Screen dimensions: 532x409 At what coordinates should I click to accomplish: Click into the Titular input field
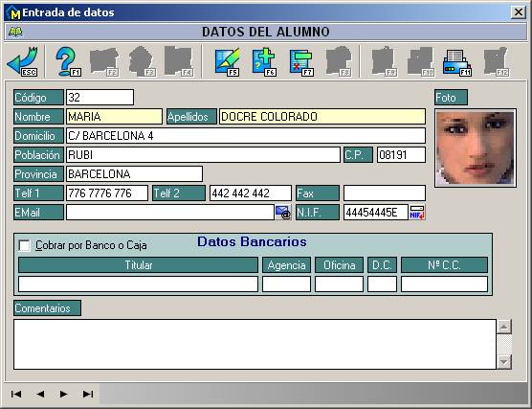[x=138, y=284]
